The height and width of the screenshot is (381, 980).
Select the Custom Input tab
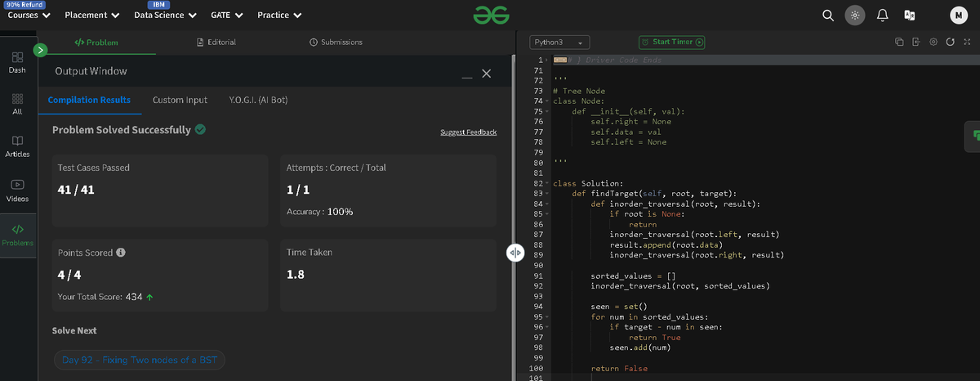(180, 100)
